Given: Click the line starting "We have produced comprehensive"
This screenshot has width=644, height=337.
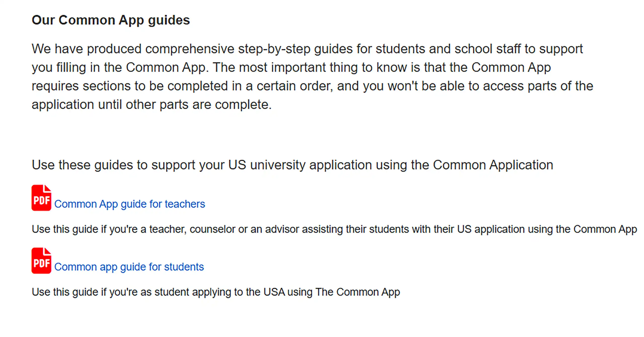Looking at the screenshot, I should pos(307,49).
